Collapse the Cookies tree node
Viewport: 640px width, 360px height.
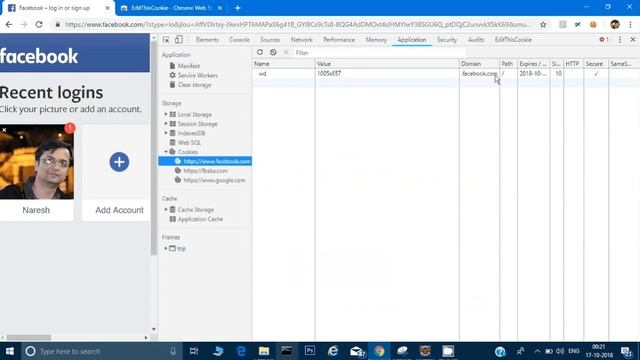[x=166, y=152]
